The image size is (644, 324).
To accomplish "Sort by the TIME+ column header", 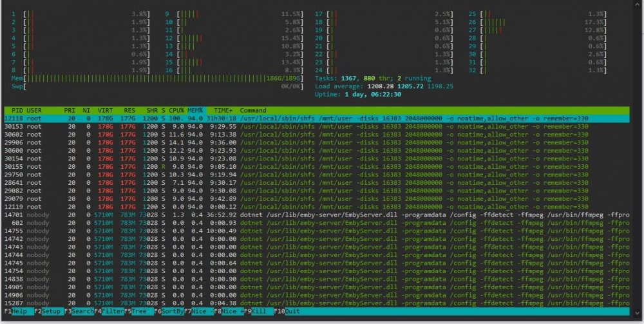I will click(223, 110).
